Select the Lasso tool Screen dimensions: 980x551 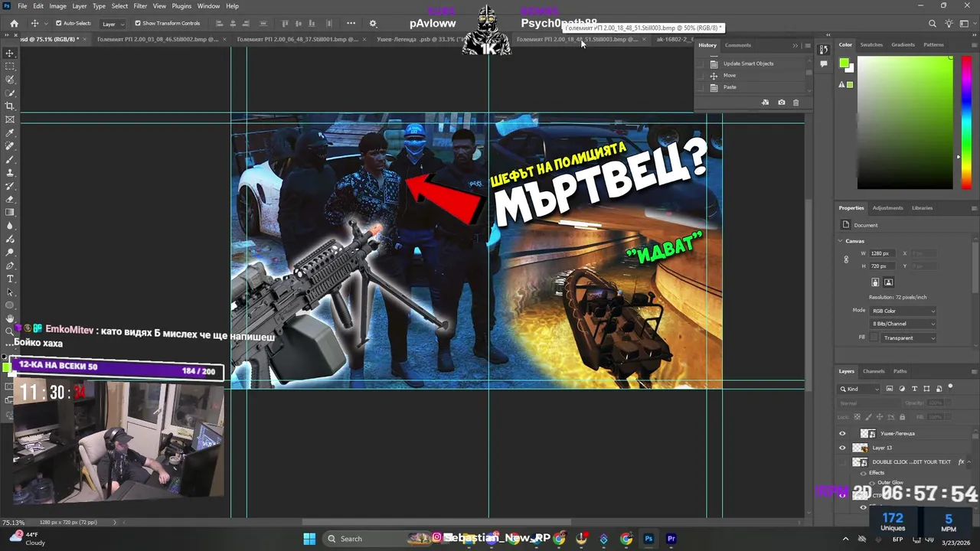pyautogui.click(x=10, y=80)
